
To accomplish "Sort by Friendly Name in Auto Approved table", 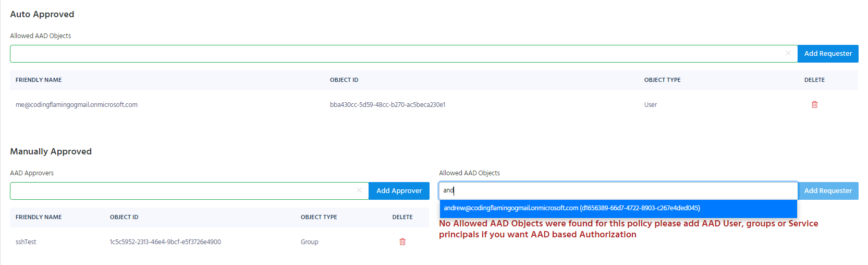I will 39,80.
